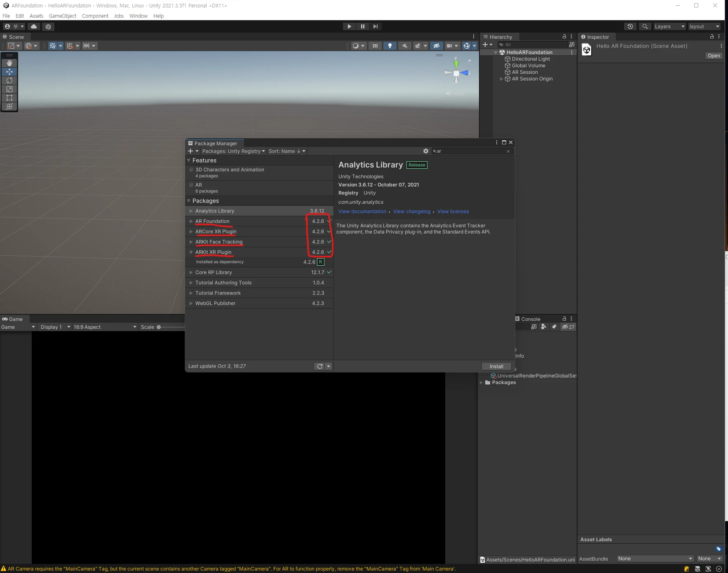Viewport: 728px width, 573px height.
Task: Select the Rotate tool
Action: pyautogui.click(x=9, y=80)
